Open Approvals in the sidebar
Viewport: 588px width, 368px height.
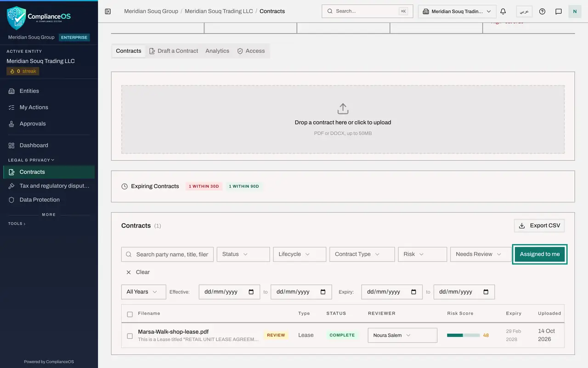point(49,124)
